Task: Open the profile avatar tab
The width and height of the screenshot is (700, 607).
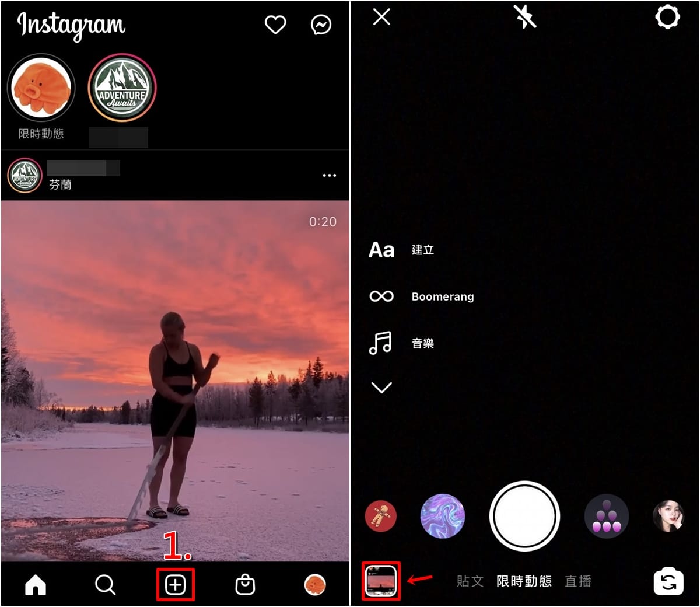Action: tap(316, 584)
